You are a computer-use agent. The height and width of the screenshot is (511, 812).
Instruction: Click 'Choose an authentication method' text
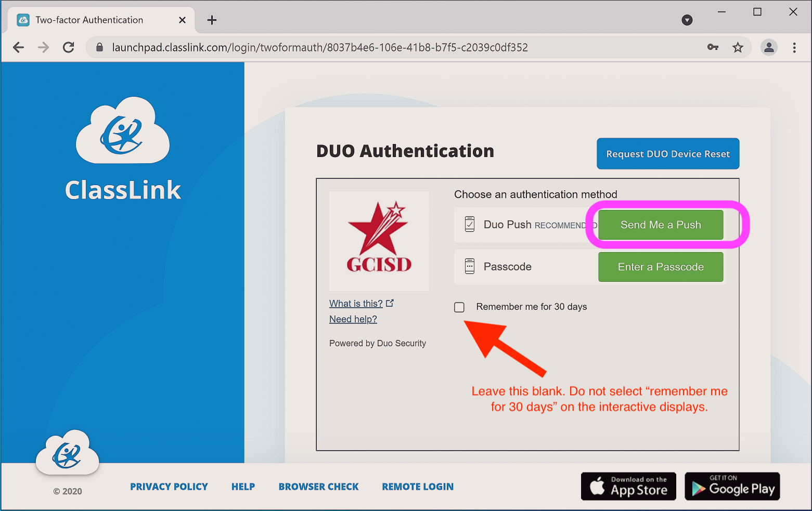[536, 194]
